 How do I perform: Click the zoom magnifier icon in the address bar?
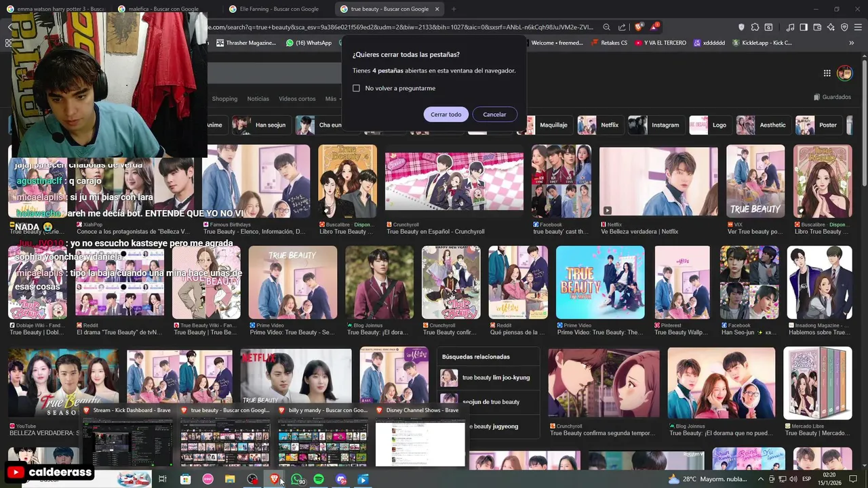(x=606, y=27)
